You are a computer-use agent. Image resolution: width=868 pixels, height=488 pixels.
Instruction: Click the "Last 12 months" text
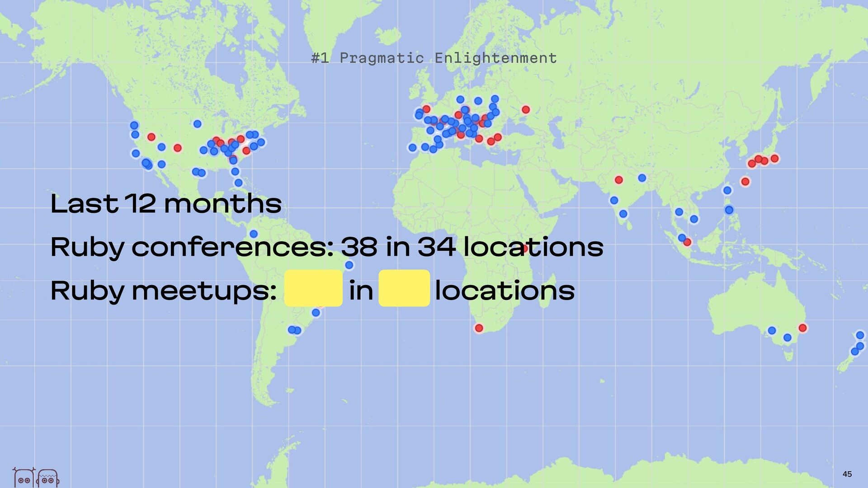(166, 204)
